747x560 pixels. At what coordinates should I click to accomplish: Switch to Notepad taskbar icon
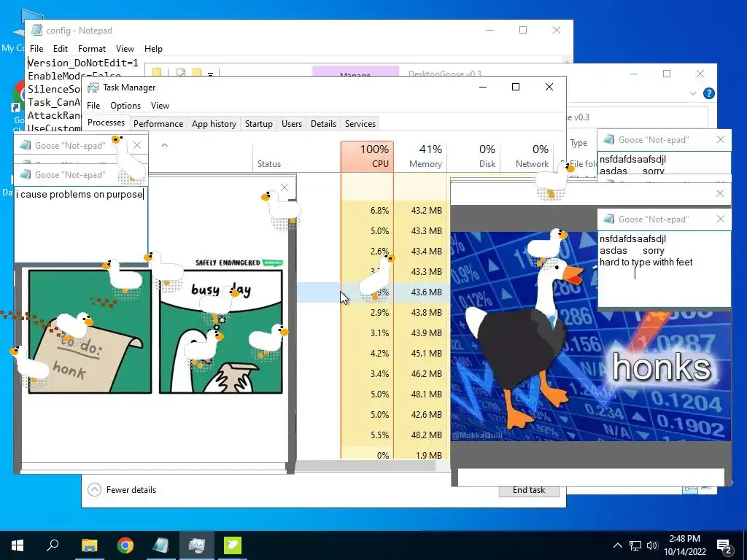click(x=161, y=545)
